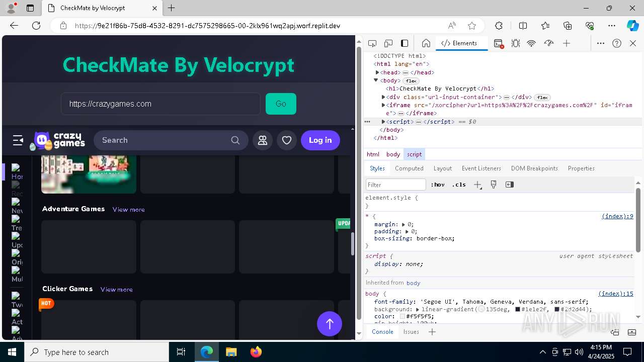Expand the padding shorthand property
The image size is (644, 362).
407,231
